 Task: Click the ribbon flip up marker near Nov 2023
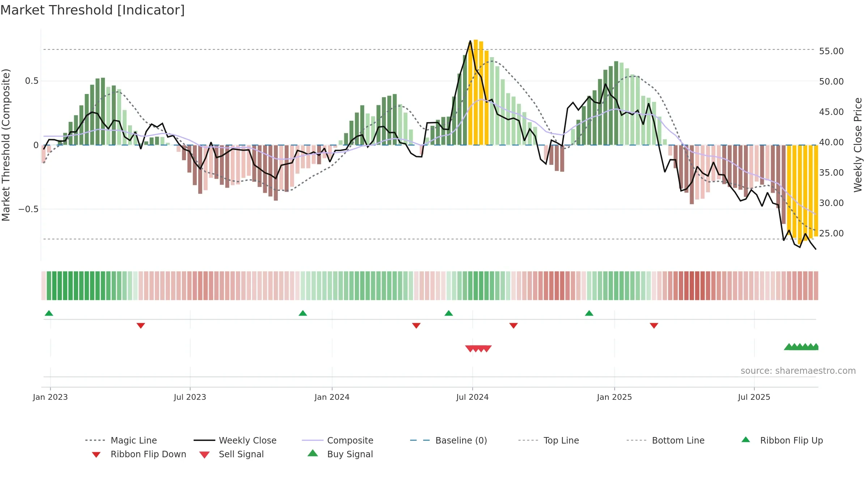303,313
